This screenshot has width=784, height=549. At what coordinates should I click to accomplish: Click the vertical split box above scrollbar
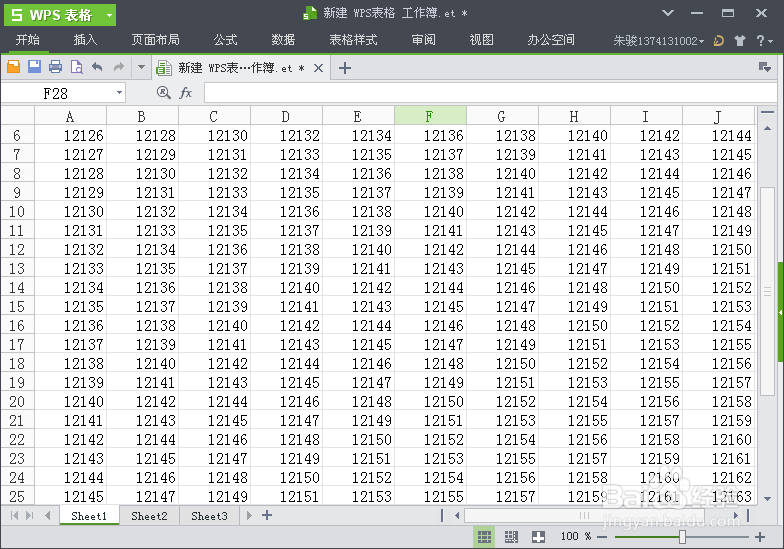767,112
